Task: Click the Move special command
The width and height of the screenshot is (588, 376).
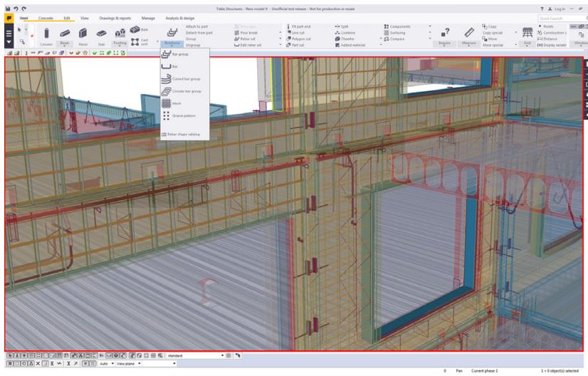Action: tap(493, 45)
